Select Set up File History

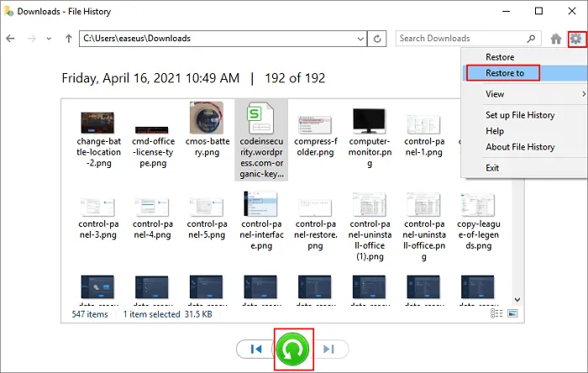coord(520,115)
